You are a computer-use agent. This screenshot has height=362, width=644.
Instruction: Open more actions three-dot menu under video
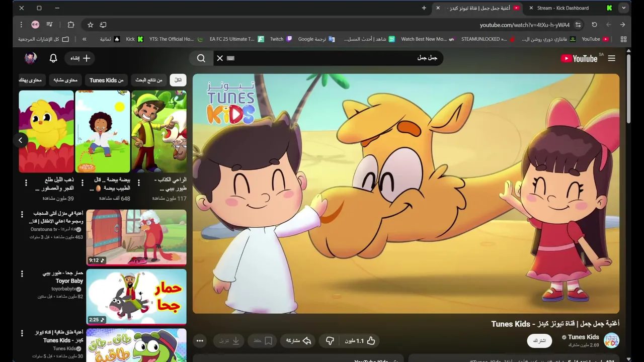pos(200,341)
